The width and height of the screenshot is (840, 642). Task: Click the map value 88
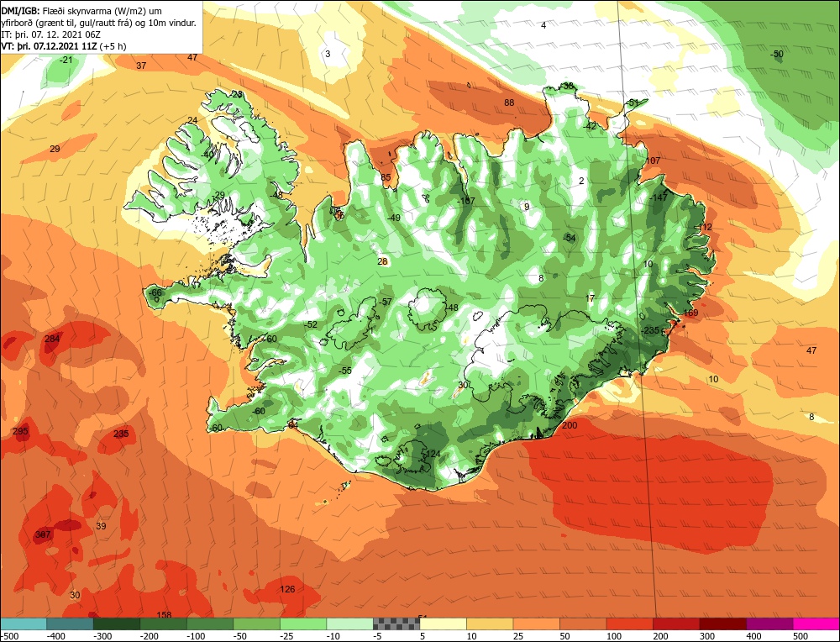click(x=509, y=103)
